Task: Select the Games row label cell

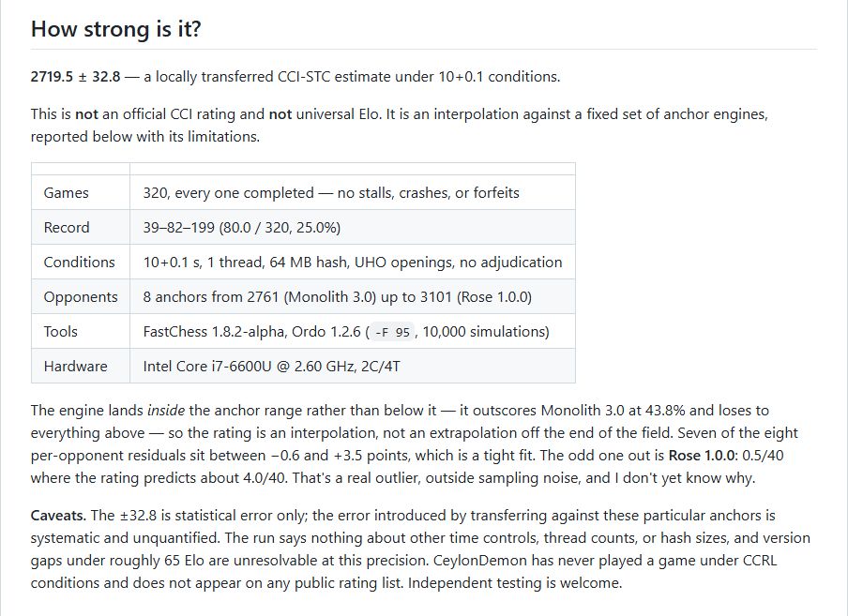Action: coord(81,192)
